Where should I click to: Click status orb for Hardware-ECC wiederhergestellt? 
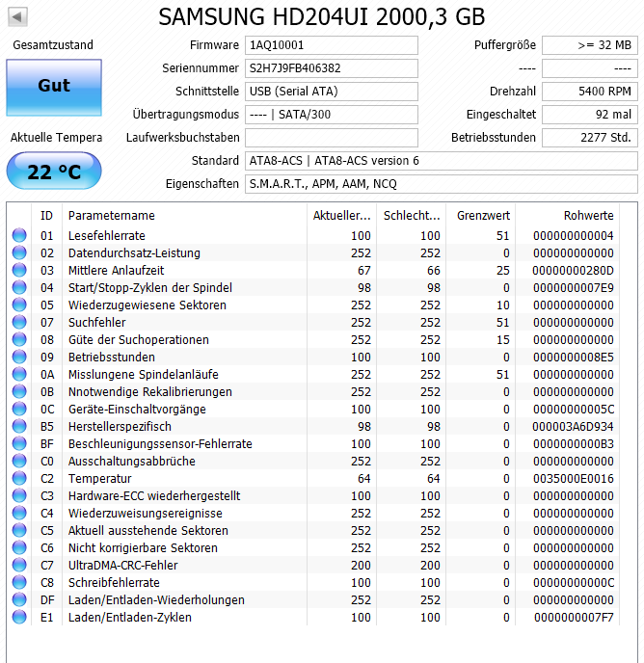point(19,495)
